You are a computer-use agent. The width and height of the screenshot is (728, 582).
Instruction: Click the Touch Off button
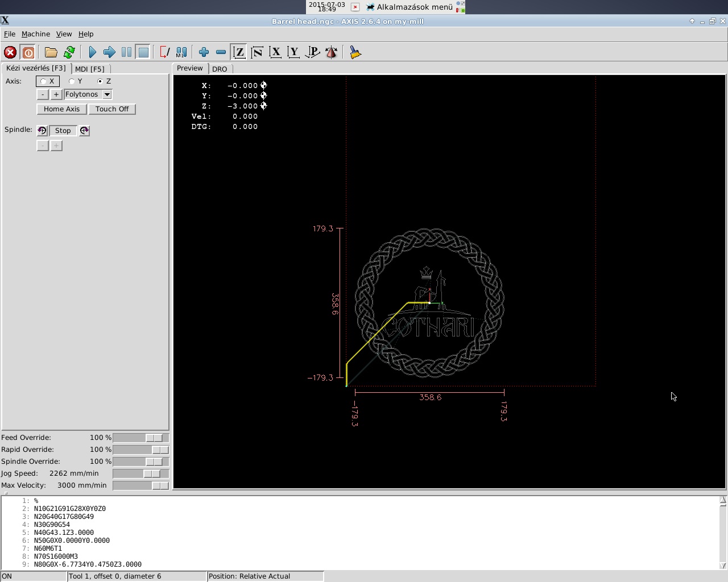tap(112, 109)
